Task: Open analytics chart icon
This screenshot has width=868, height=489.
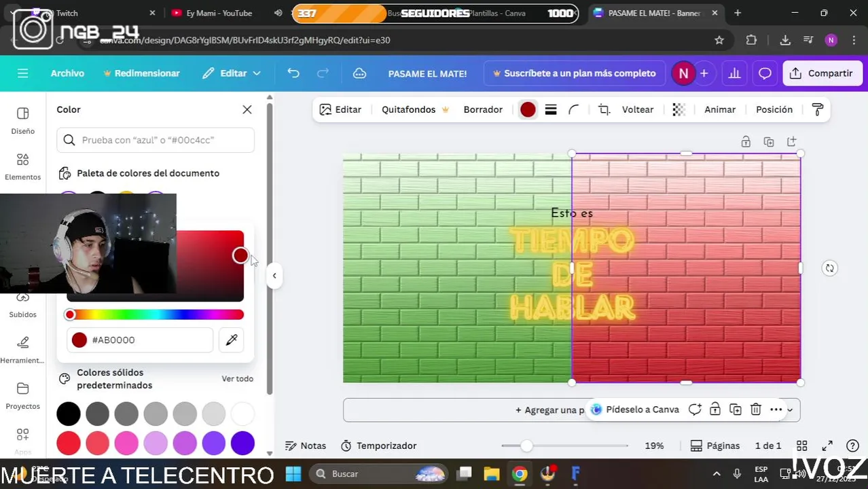Action: (734, 73)
